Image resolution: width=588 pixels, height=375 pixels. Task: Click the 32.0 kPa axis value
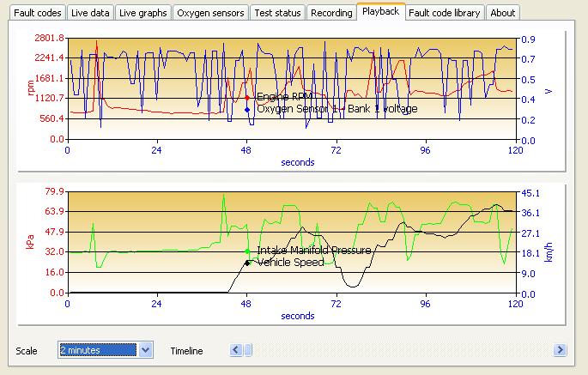(x=54, y=251)
